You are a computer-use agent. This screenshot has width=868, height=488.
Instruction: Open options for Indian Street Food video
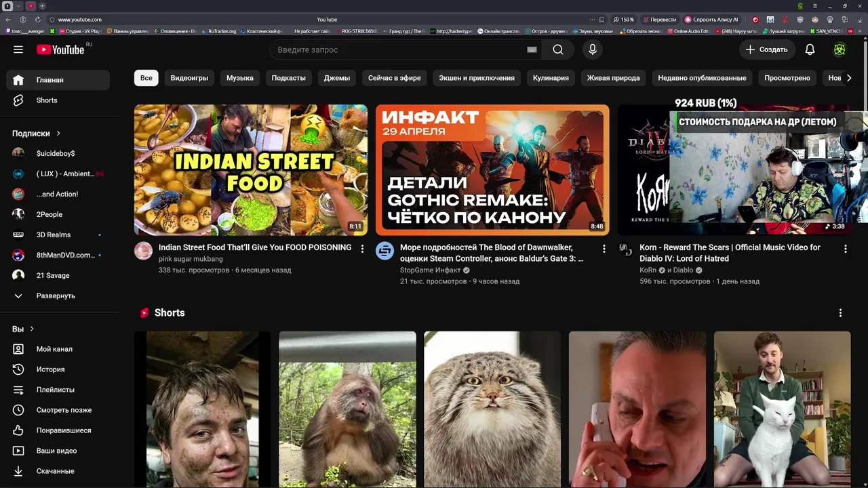(362, 249)
